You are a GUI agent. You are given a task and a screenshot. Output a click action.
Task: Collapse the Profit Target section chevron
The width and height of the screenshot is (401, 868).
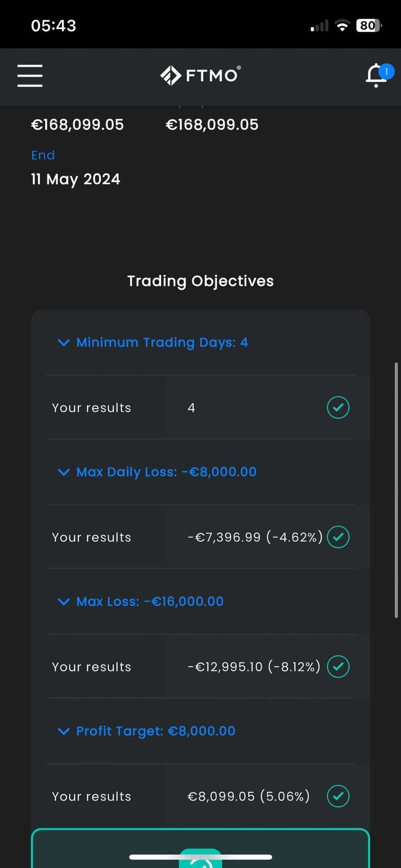[x=64, y=731]
